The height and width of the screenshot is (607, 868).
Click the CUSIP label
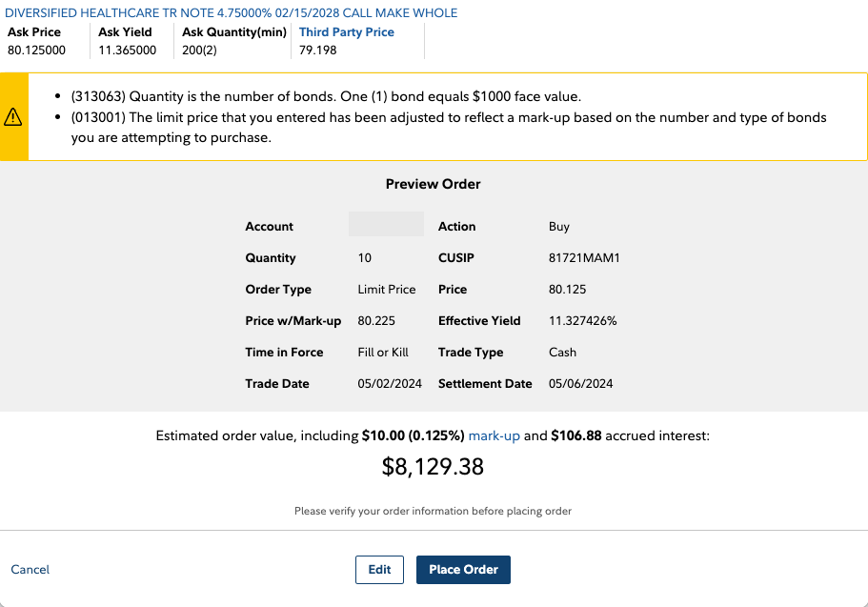tap(456, 257)
